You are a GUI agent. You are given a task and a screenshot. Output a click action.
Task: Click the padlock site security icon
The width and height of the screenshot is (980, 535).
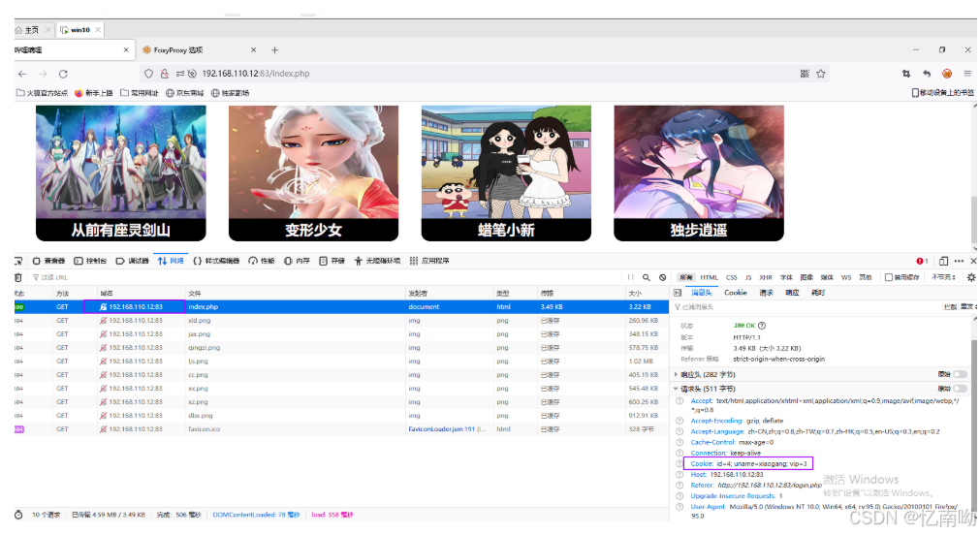click(165, 74)
